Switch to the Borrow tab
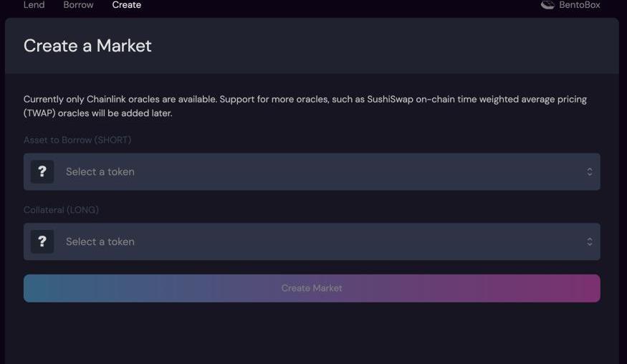The width and height of the screenshot is (627, 364). [78, 5]
